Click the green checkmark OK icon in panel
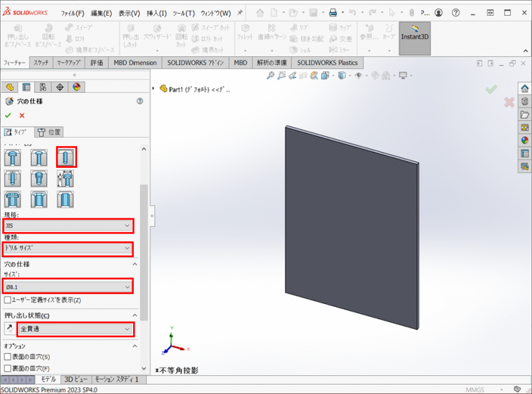 pyautogui.click(x=8, y=115)
